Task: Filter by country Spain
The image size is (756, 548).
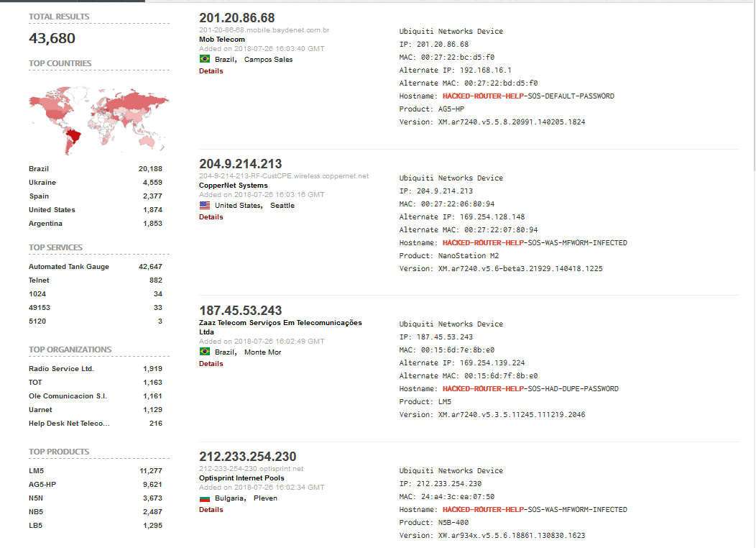Action: click(39, 196)
